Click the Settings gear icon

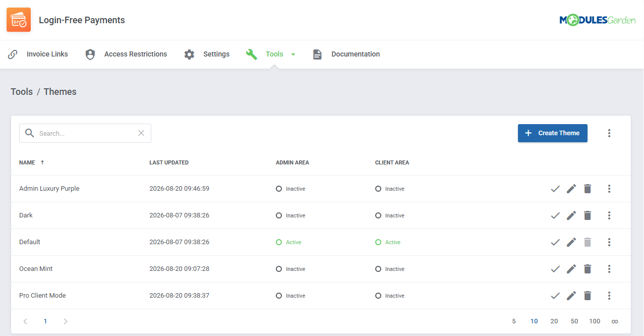pyautogui.click(x=189, y=54)
